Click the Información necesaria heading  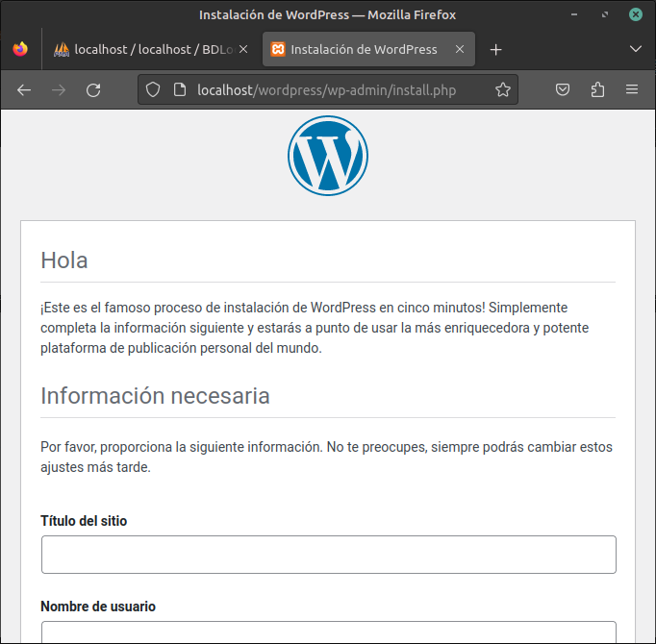pyautogui.click(x=155, y=396)
